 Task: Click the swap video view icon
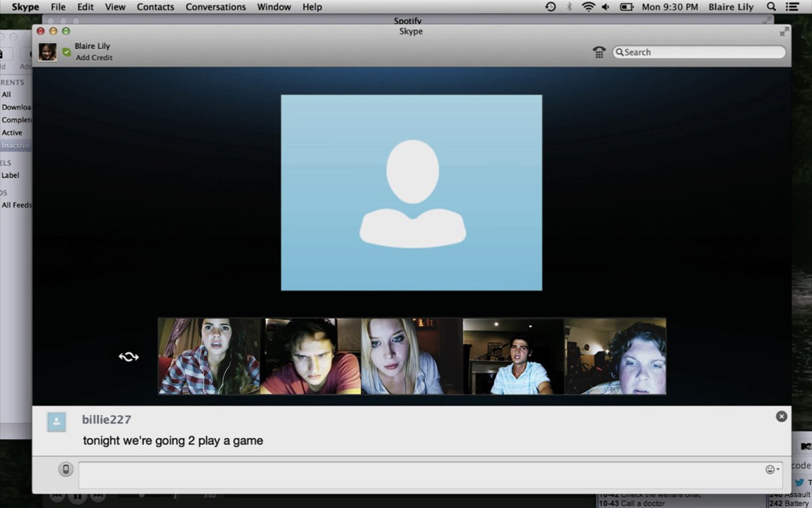pos(129,356)
